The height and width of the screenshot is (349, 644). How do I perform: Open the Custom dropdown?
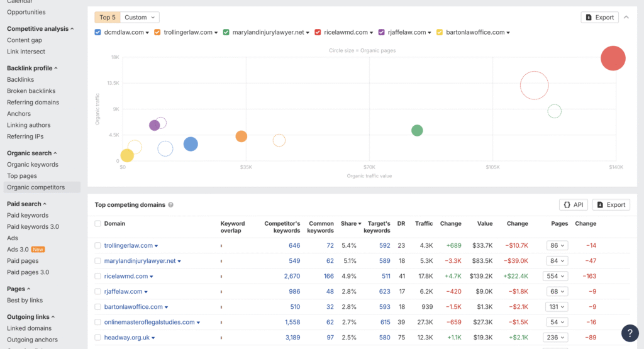(139, 18)
